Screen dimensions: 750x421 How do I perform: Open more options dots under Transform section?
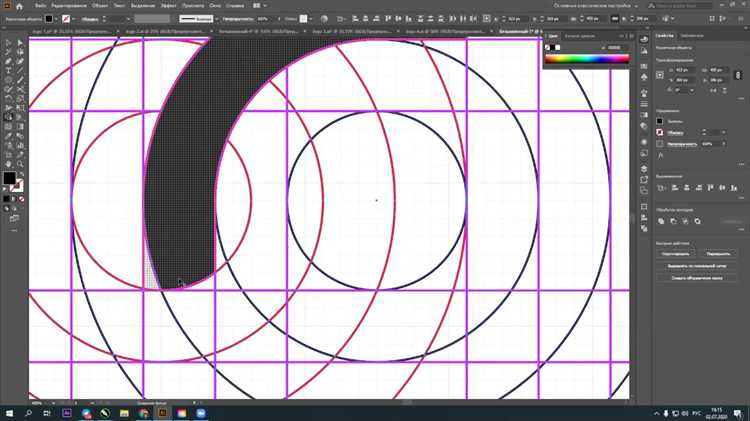point(741,98)
